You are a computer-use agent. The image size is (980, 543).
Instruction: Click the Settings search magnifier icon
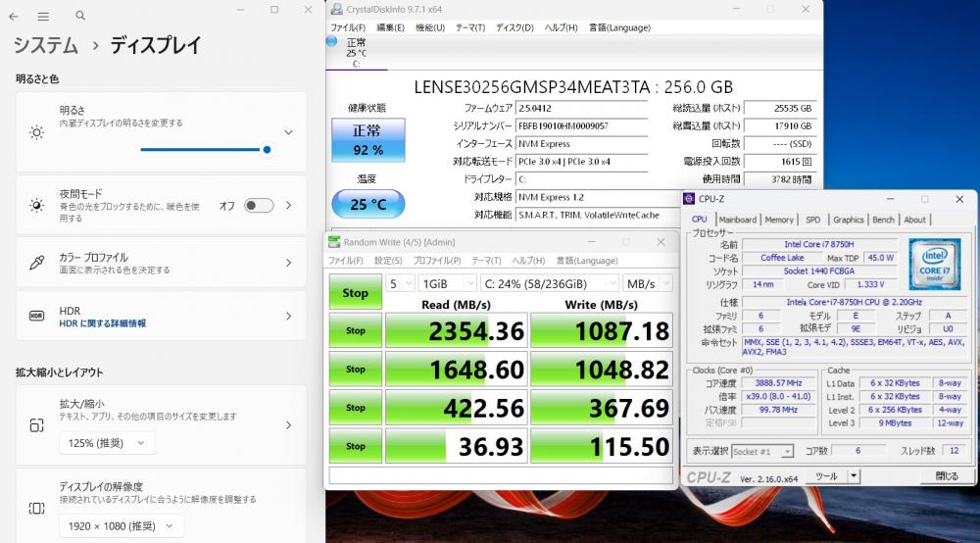coord(80,17)
